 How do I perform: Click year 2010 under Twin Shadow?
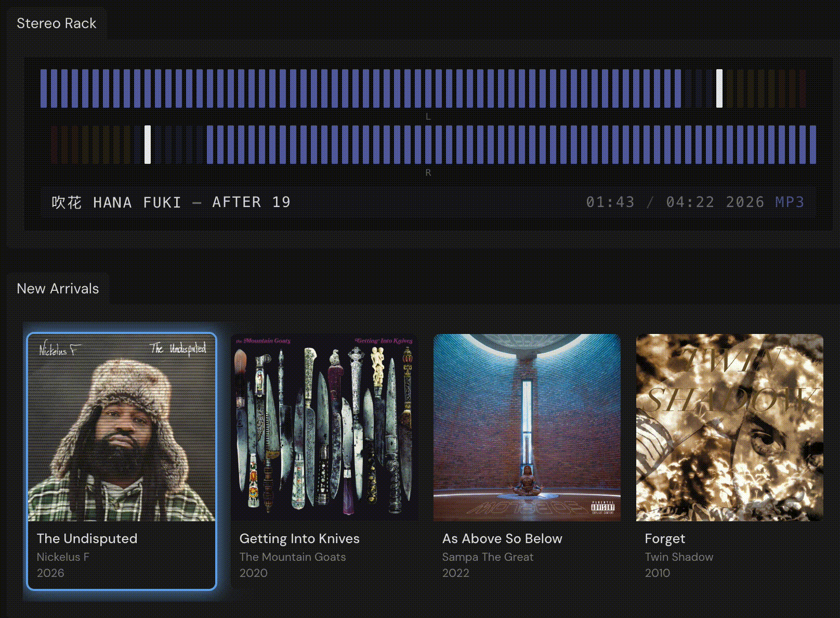point(657,573)
